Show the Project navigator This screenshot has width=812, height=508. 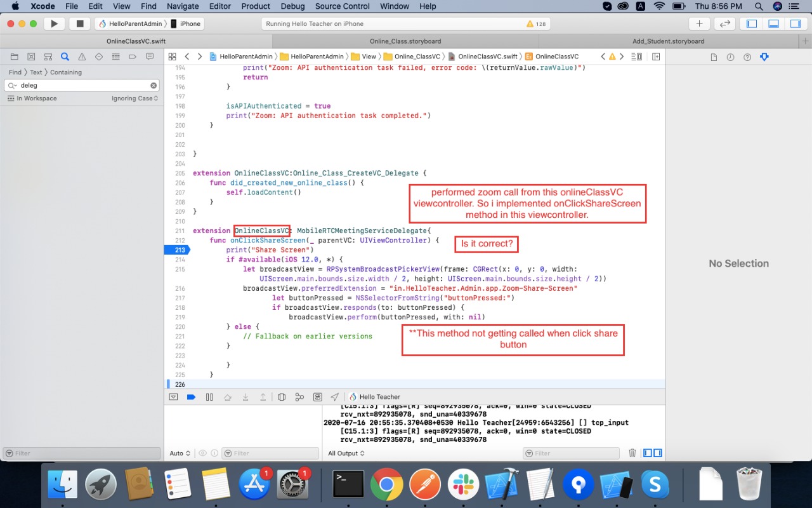[x=14, y=57]
